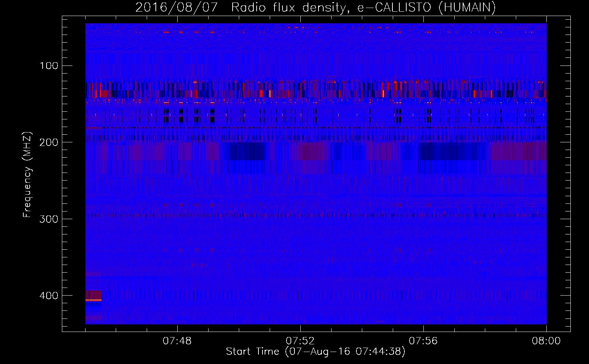The width and height of the screenshot is (589, 364).
Task: Click the 400 frequency axis label
Action: click(49, 296)
